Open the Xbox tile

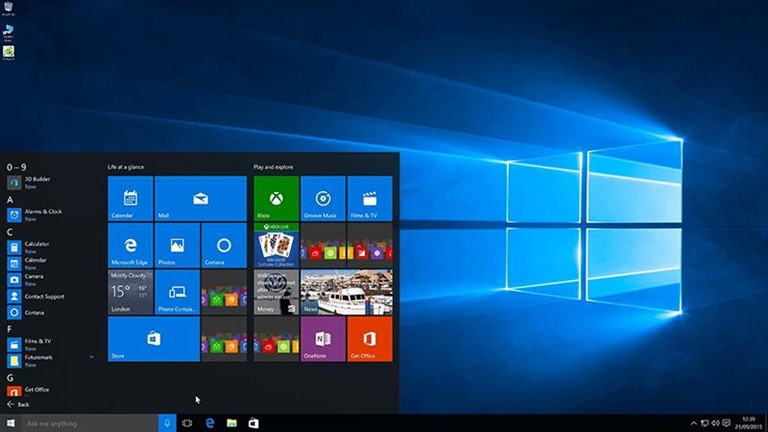coord(276,198)
